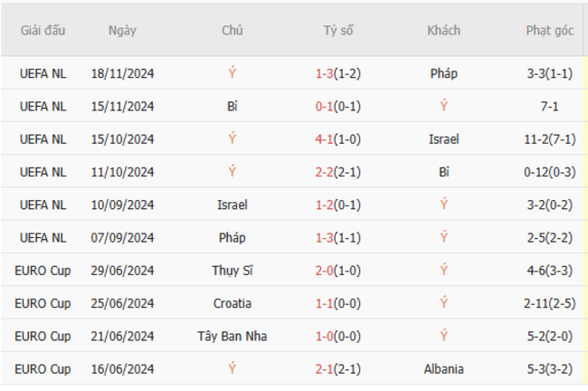
Task: Click the Tây Ban Nha team name
Action: pos(232,336)
